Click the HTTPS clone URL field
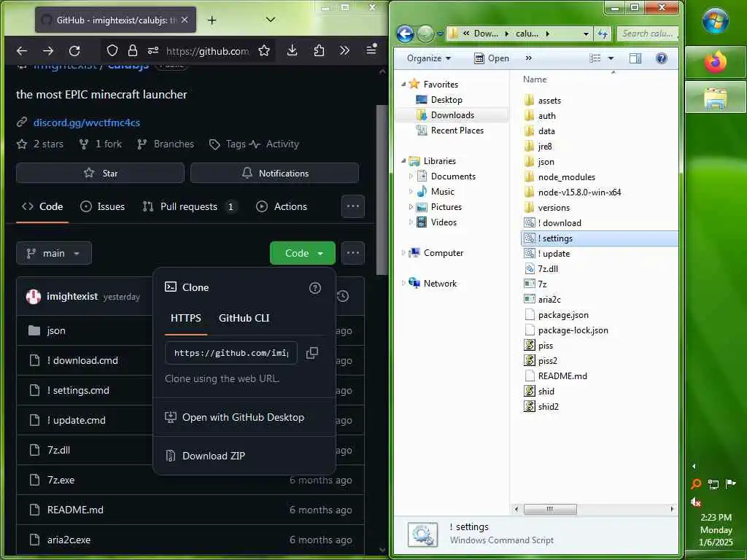 [x=231, y=353]
